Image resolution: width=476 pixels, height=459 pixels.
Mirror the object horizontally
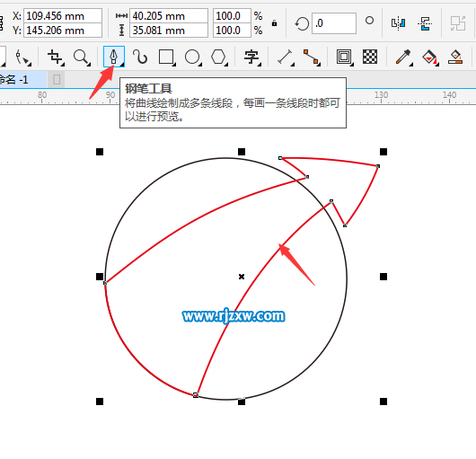click(x=398, y=23)
